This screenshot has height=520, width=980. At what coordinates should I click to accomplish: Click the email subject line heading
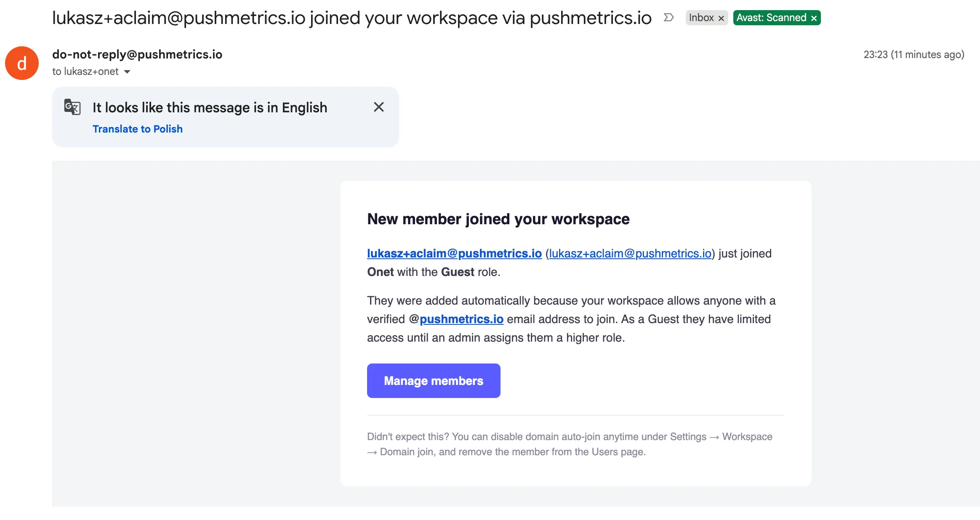[x=352, y=18]
